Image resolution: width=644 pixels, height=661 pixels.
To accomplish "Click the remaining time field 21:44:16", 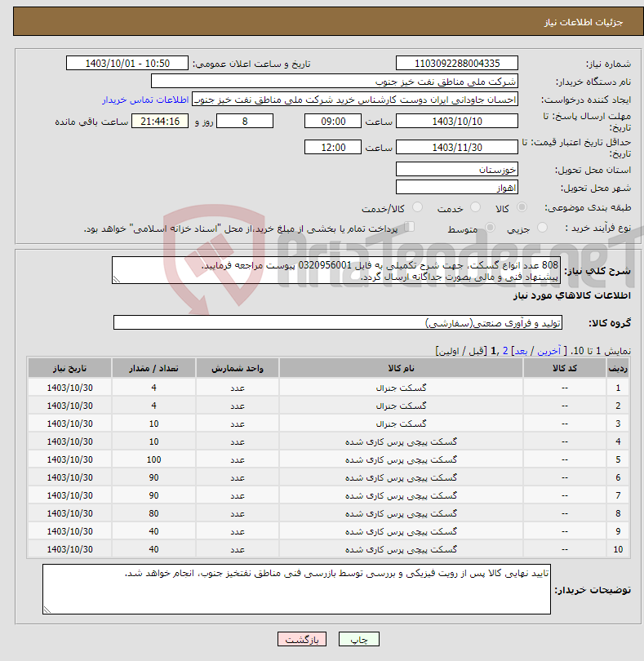I will (160, 121).
